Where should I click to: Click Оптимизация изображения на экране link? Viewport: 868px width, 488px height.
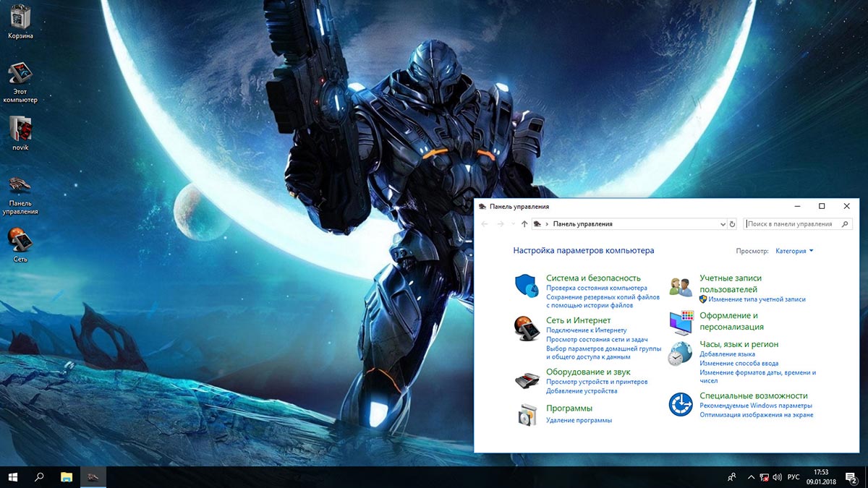coord(756,415)
